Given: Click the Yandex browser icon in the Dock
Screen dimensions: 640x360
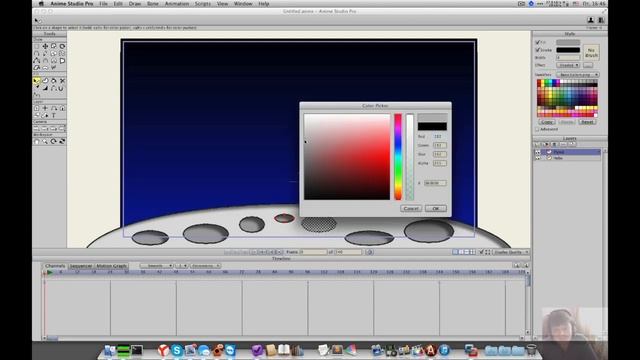Looking at the screenshot, I should tap(163, 350).
